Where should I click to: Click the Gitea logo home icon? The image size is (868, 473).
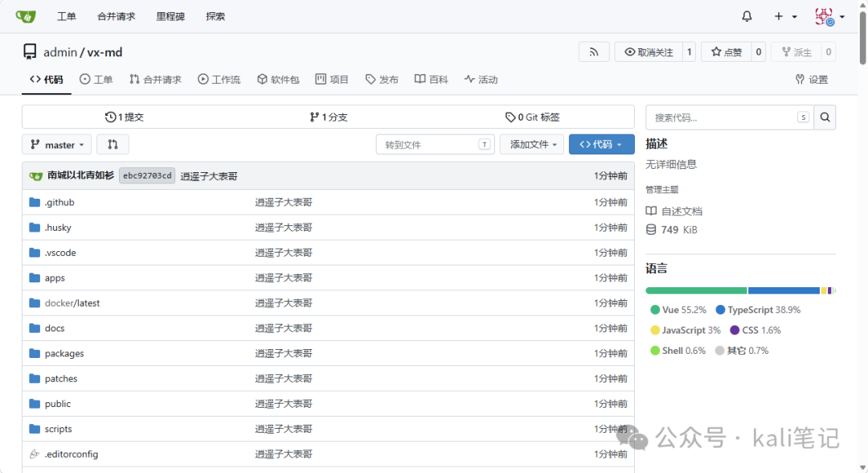point(26,16)
